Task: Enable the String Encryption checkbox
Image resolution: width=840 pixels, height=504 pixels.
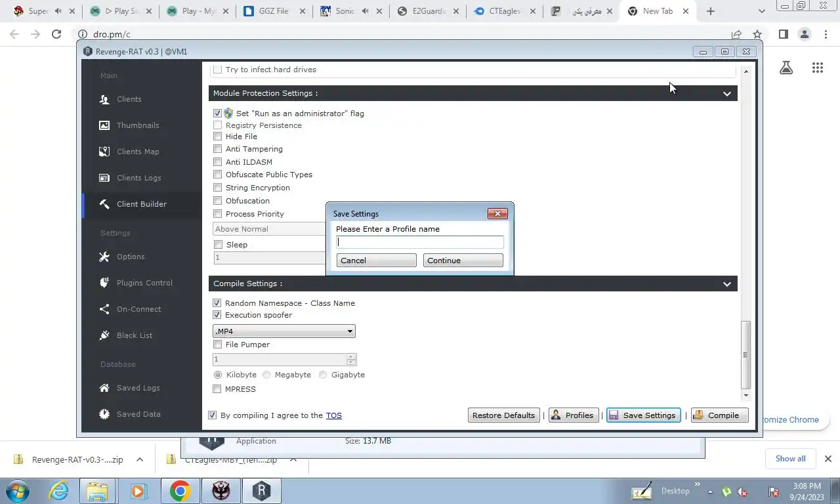Action: pos(217,188)
